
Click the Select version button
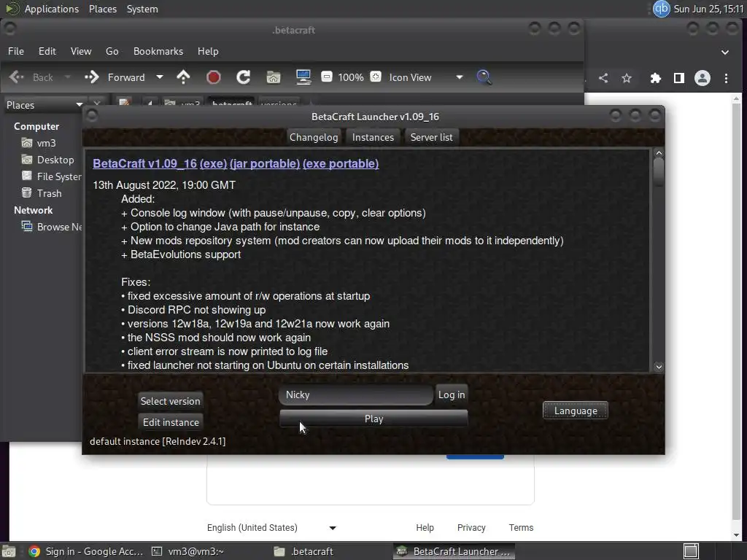[x=170, y=401]
